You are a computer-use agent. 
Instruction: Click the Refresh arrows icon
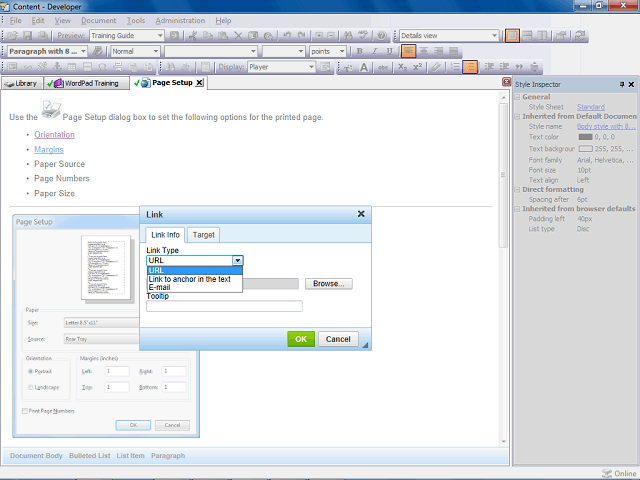[x=580, y=36]
